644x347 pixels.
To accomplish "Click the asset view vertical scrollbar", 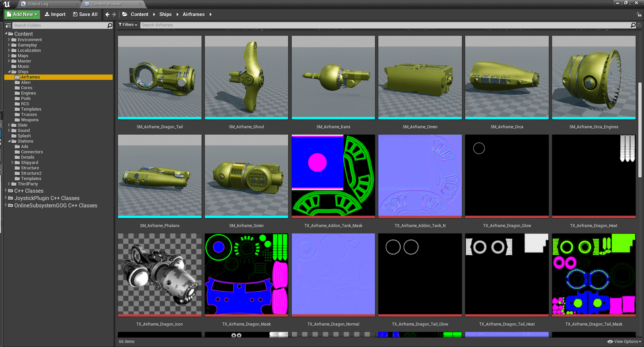I will (640, 129).
